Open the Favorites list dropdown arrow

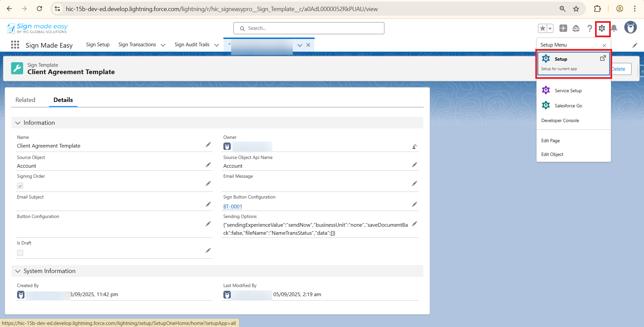(x=550, y=29)
